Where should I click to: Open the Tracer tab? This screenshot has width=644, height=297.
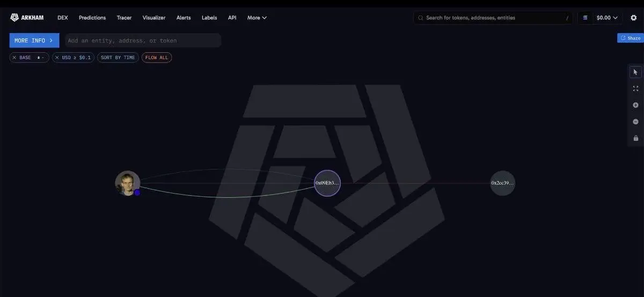124,18
